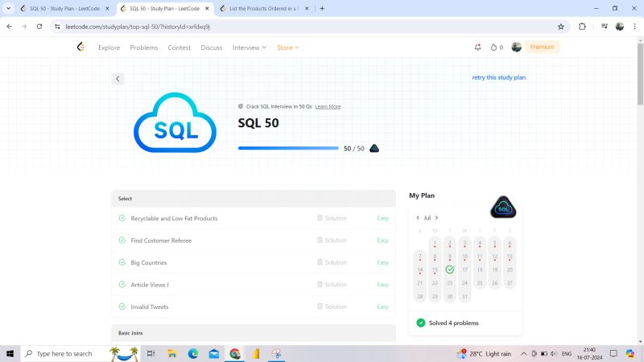
Task: Open Task View on the taskbar
Action: [151, 353]
